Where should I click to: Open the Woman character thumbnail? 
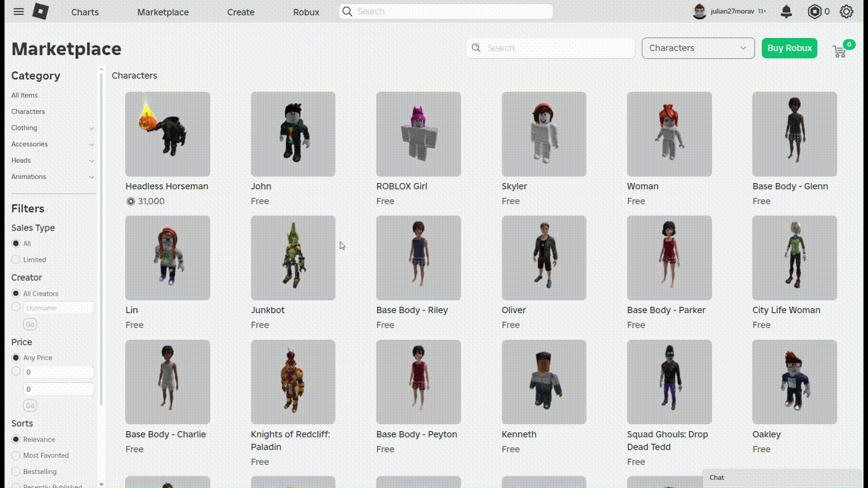tap(669, 134)
